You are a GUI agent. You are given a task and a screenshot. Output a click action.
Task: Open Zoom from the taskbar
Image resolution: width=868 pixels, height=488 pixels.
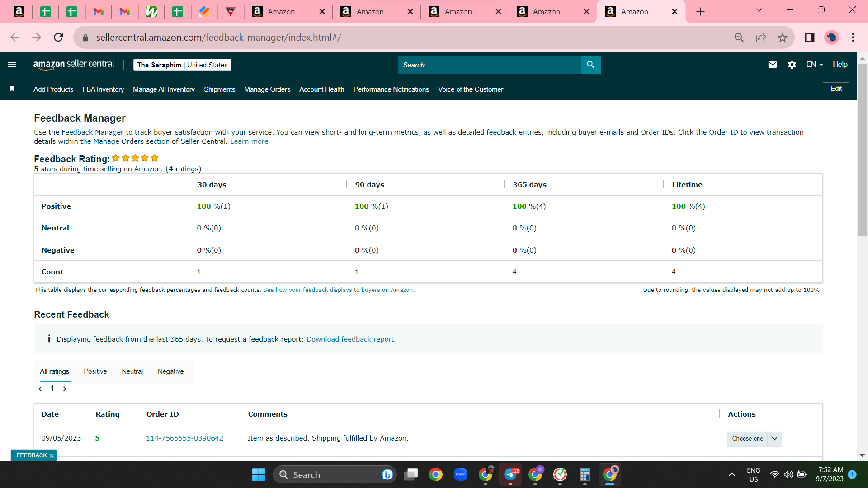click(461, 475)
